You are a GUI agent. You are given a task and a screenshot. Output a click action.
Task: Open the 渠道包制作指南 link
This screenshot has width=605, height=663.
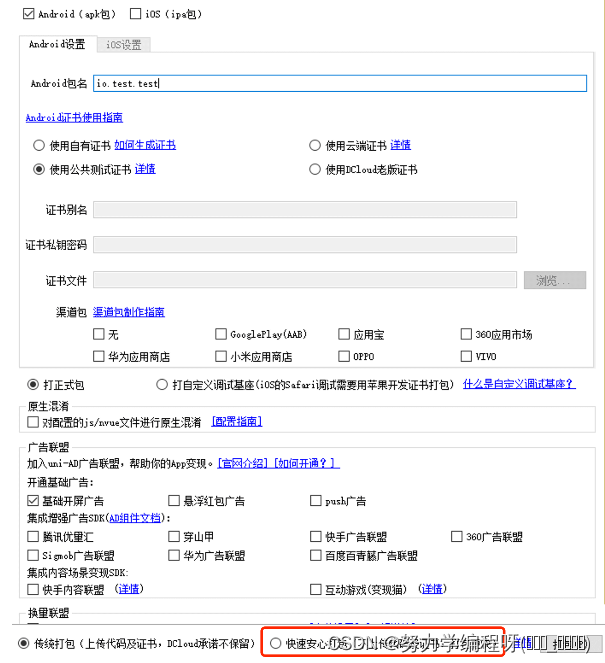pyautogui.click(x=129, y=312)
